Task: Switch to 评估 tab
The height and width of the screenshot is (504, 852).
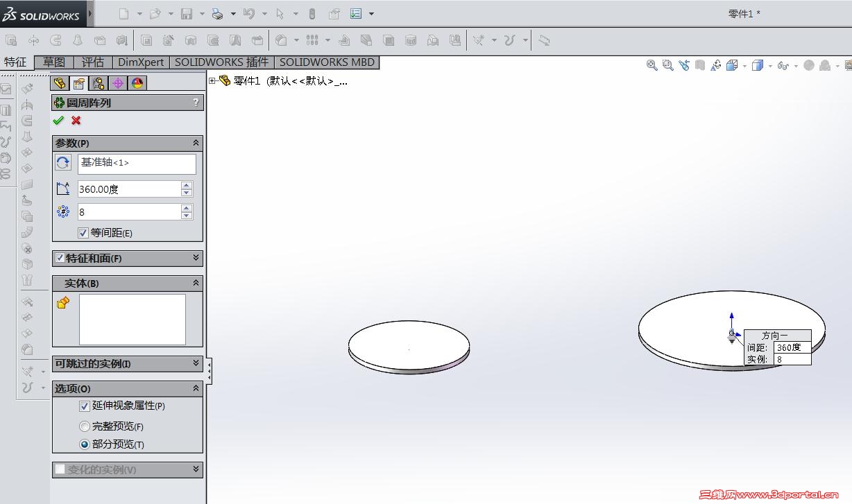Action: (93, 62)
